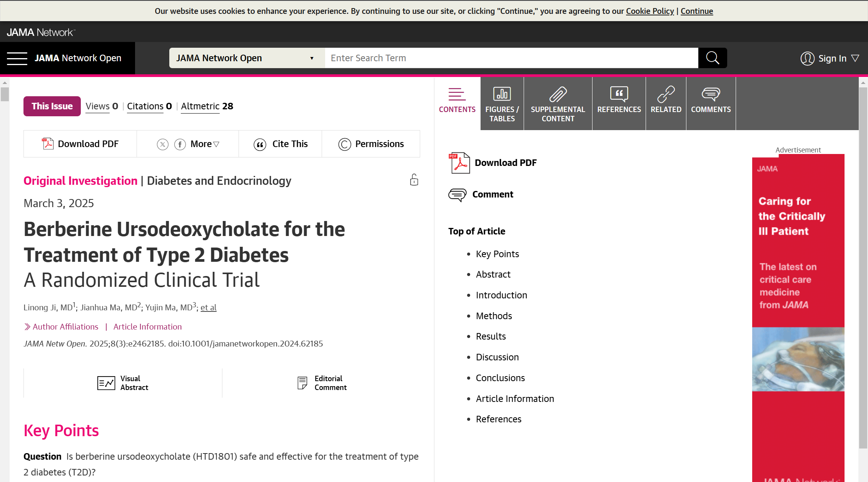Jump to the Results section

pyautogui.click(x=491, y=336)
